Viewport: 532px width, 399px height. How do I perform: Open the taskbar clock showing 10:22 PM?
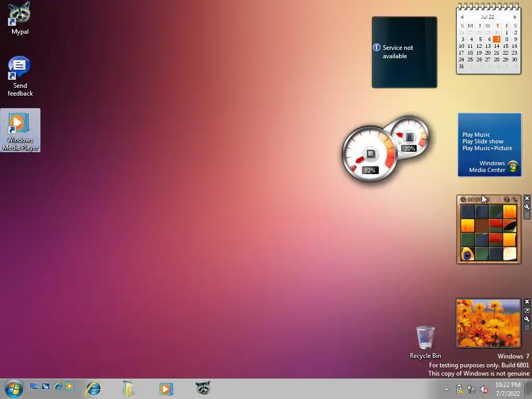508,389
